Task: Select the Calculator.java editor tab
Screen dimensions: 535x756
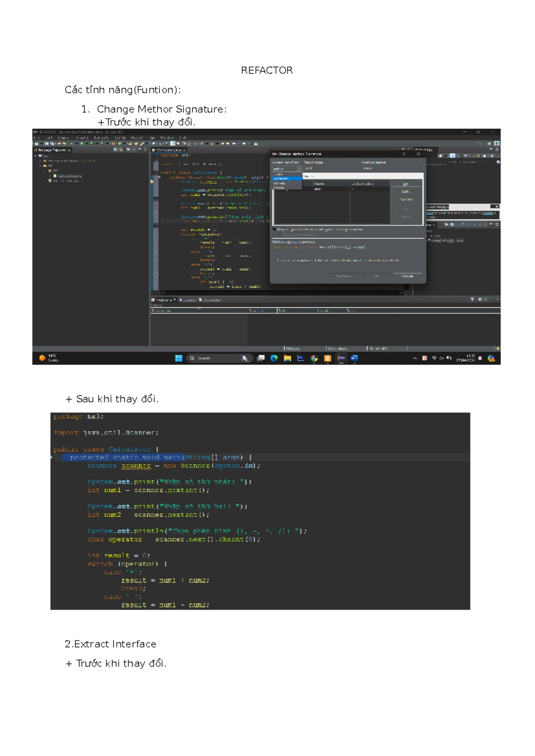Action: pos(169,150)
